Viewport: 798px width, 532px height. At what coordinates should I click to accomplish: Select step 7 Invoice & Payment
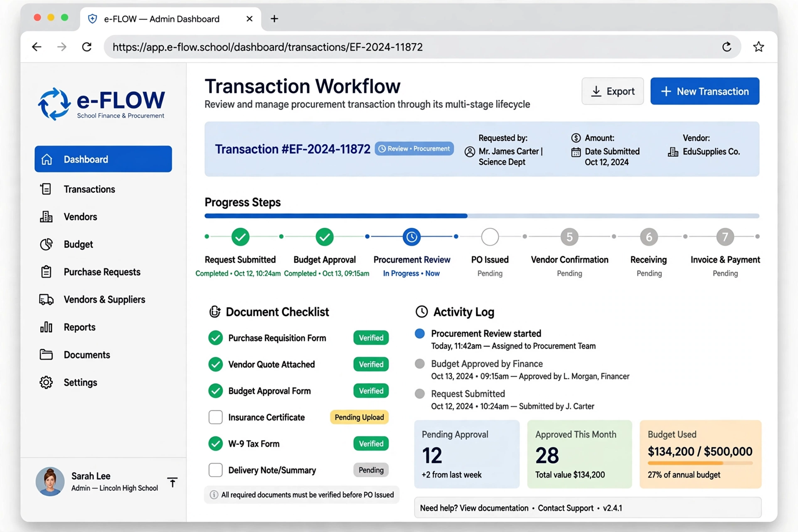pyautogui.click(x=725, y=236)
